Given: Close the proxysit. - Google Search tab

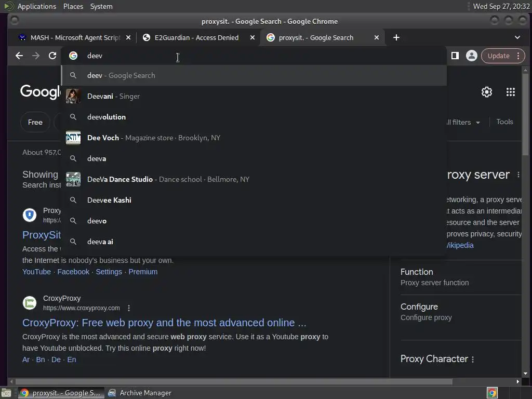Looking at the screenshot, I should 377,37.
